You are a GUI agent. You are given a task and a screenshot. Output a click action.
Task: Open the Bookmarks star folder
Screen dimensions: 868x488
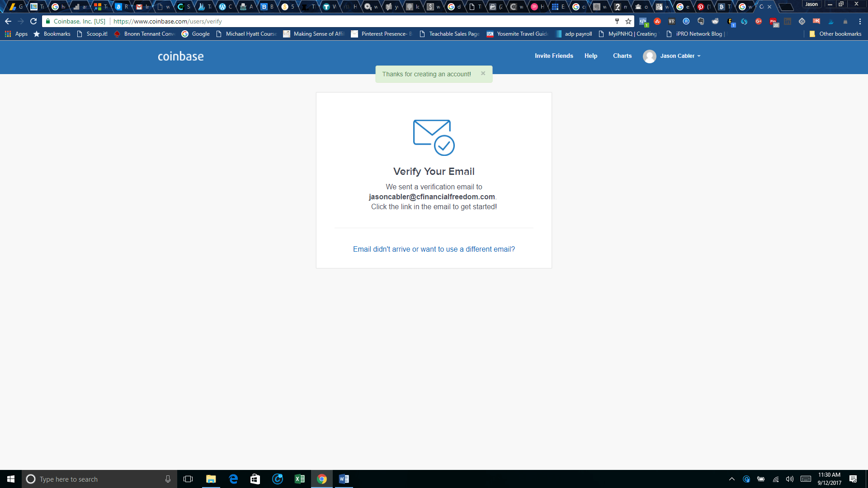coord(52,34)
